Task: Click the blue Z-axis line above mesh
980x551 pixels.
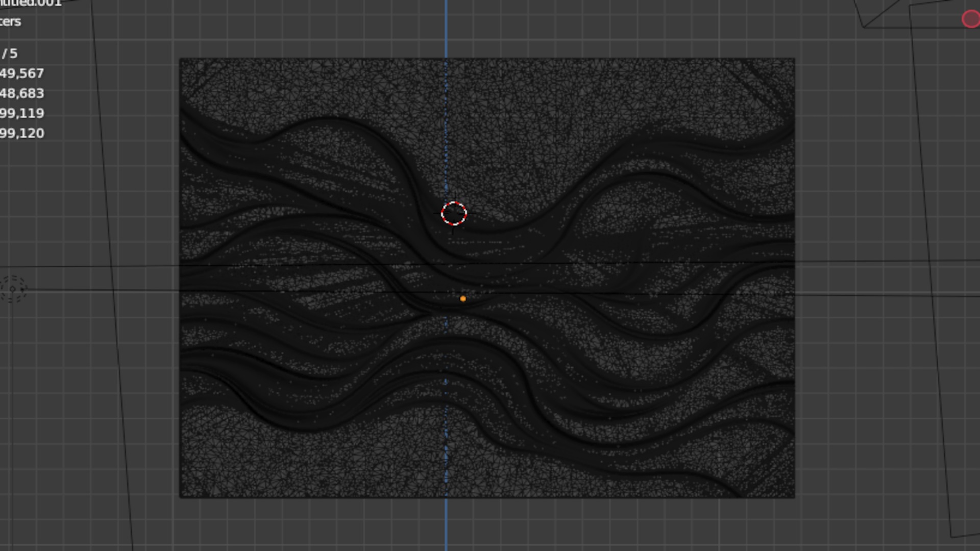Action: 446,28
